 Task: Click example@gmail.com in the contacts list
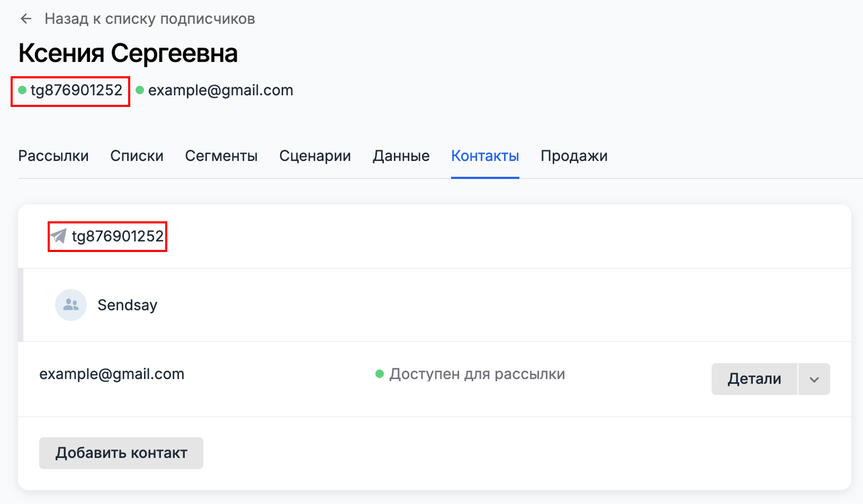[x=112, y=373]
